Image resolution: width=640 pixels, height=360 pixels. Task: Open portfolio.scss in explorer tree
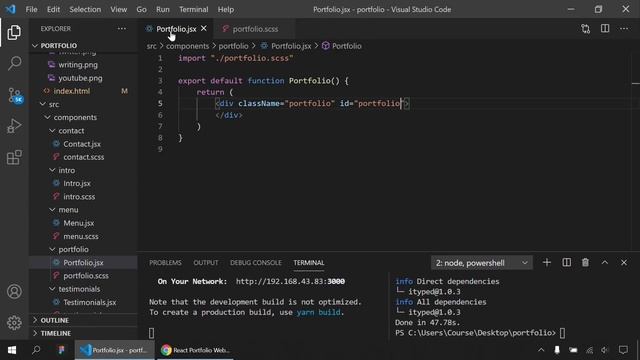[x=86, y=276]
